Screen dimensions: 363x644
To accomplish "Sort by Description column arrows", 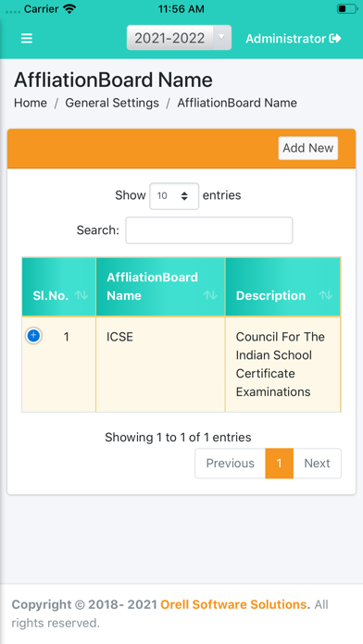I will click(326, 295).
